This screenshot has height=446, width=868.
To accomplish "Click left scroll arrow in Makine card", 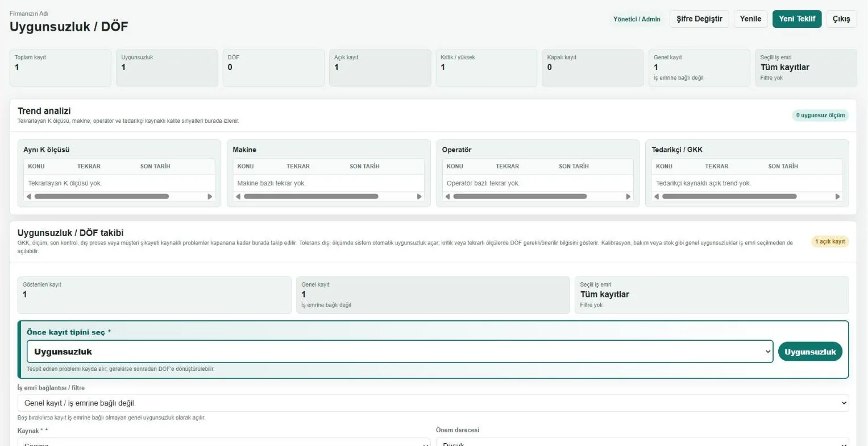I will [238, 197].
